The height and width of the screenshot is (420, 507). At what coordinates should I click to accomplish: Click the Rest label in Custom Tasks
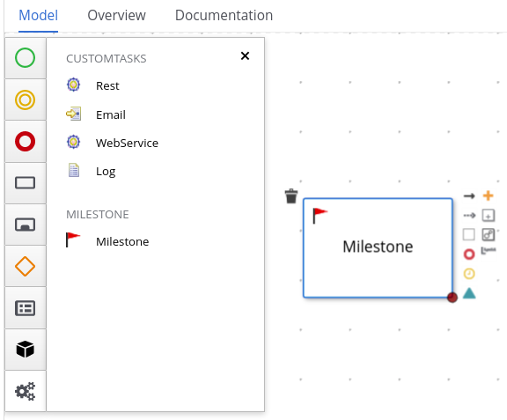coord(107,85)
